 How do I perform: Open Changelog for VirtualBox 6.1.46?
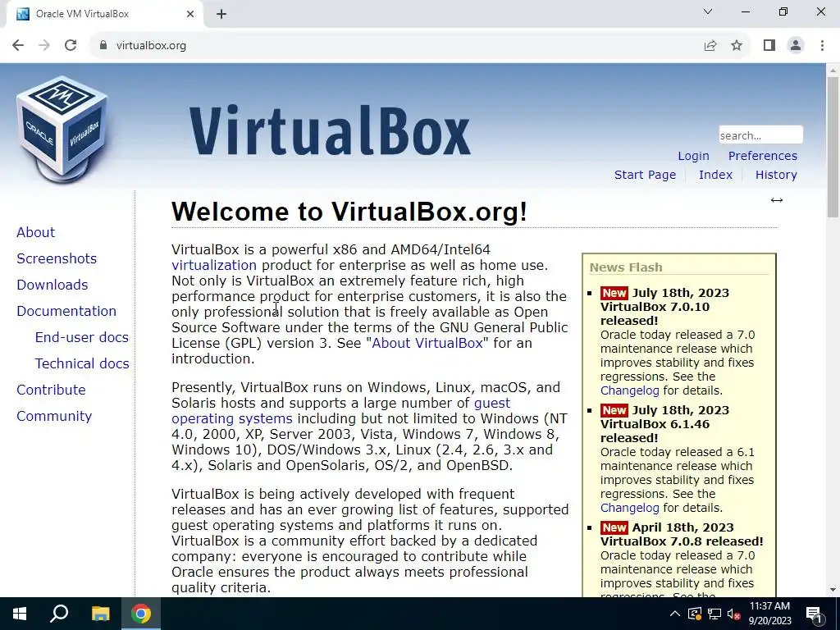(x=629, y=508)
